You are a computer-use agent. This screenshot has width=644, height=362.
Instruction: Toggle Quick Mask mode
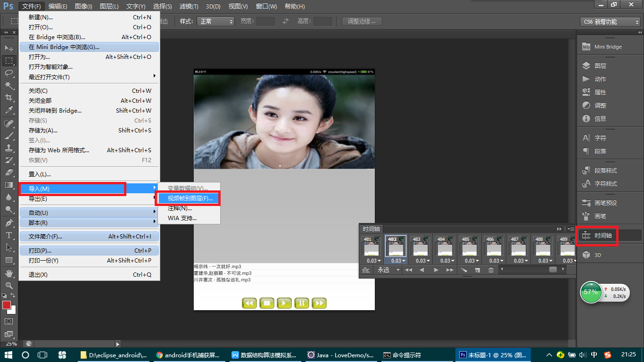click(9, 321)
